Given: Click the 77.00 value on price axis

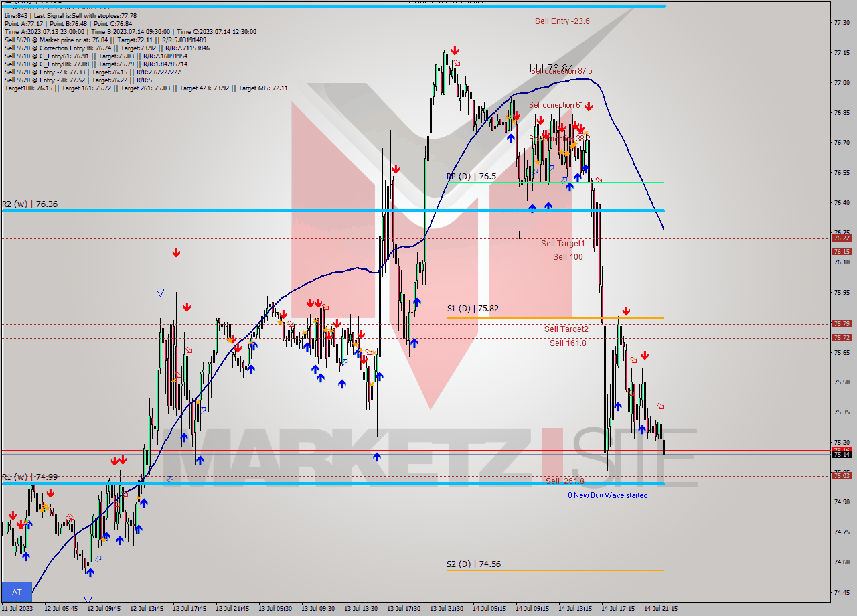Looking at the screenshot, I should tap(842, 82).
